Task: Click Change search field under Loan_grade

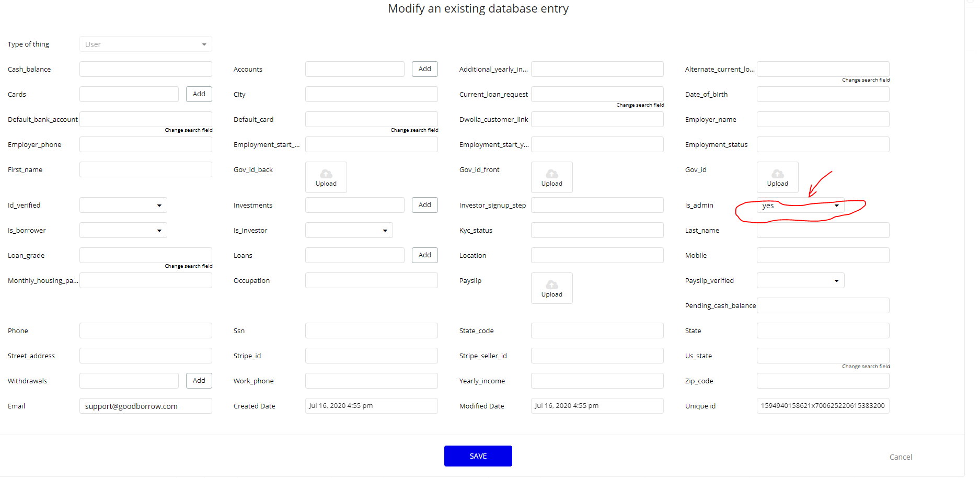Action: [x=189, y=266]
